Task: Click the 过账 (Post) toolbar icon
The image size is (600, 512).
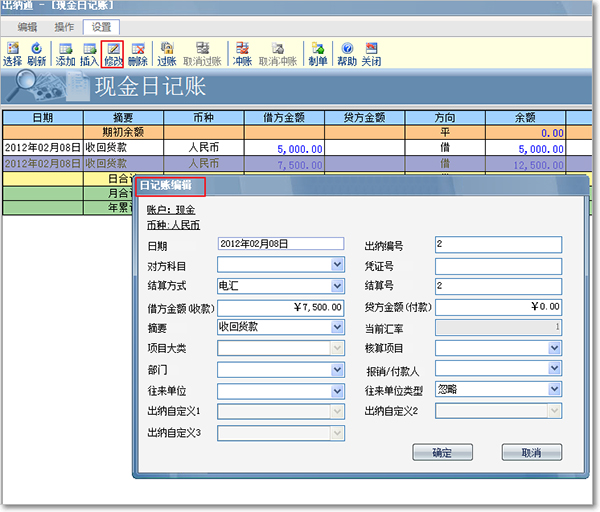Action: pyautogui.click(x=167, y=53)
